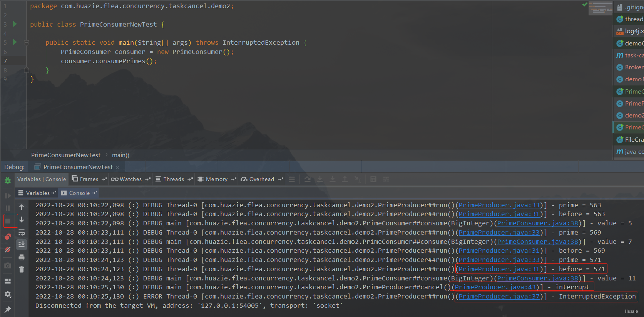Viewport: 644px width, 317px height.
Task: Open the Overhead debugger tab
Action: [257, 179]
